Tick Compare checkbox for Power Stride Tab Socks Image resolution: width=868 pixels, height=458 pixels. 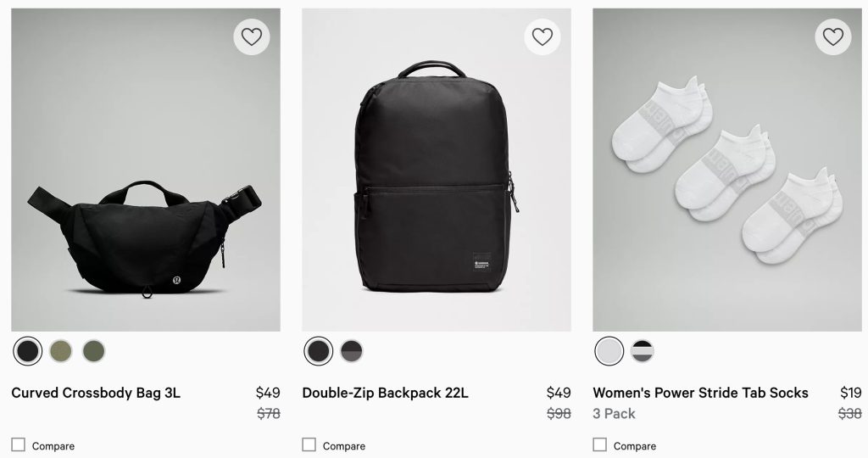600,444
